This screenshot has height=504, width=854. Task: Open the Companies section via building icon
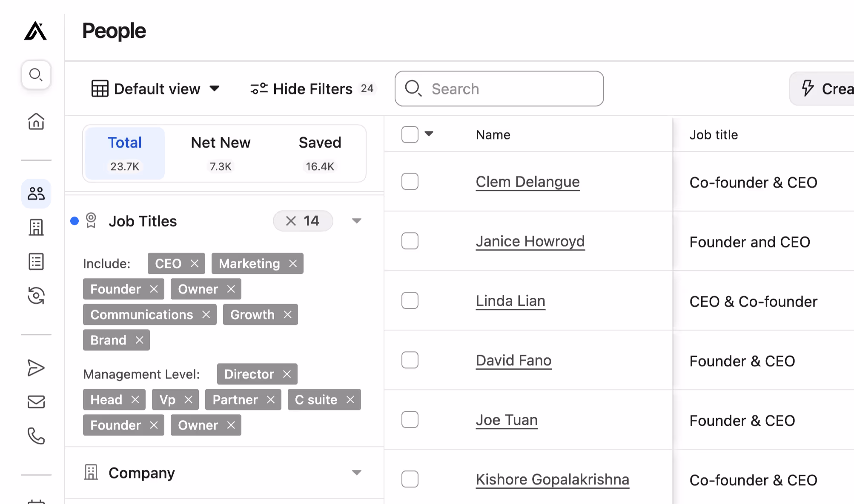(36, 228)
